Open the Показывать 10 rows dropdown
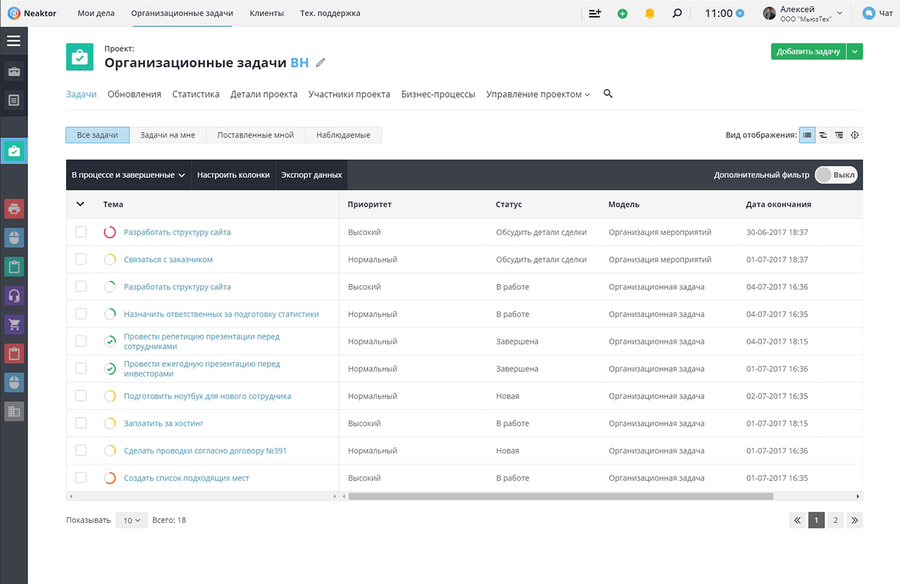 pos(131,520)
